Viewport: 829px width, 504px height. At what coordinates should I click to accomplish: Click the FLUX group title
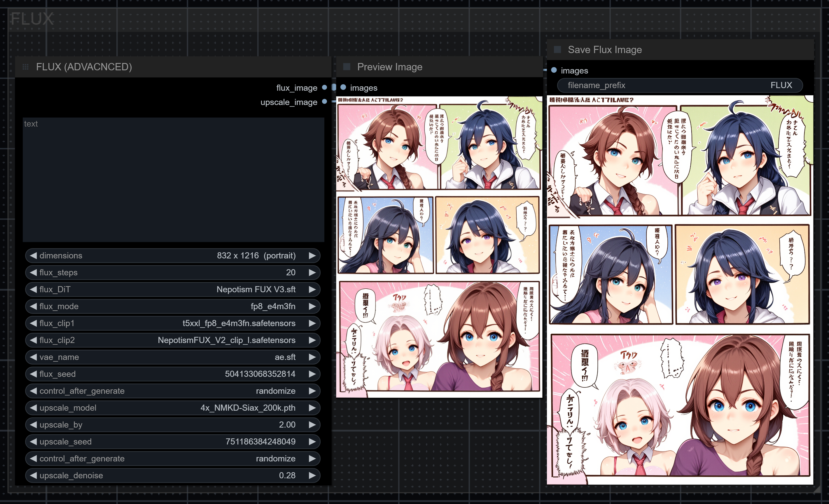tap(32, 19)
